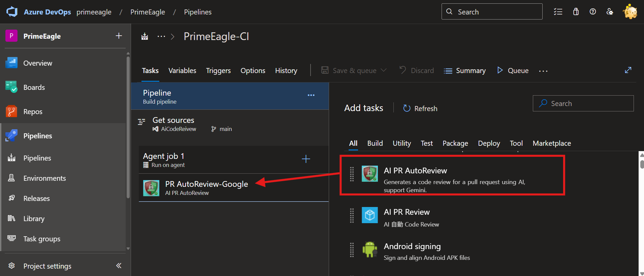Switch to the Triggers tab
The image size is (644, 276).
[218, 71]
